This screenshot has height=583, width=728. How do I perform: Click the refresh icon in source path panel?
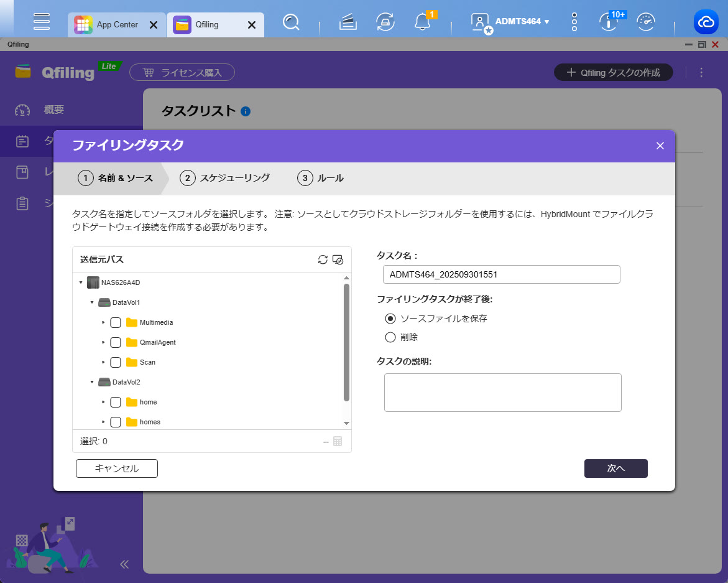(x=323, y=259)
